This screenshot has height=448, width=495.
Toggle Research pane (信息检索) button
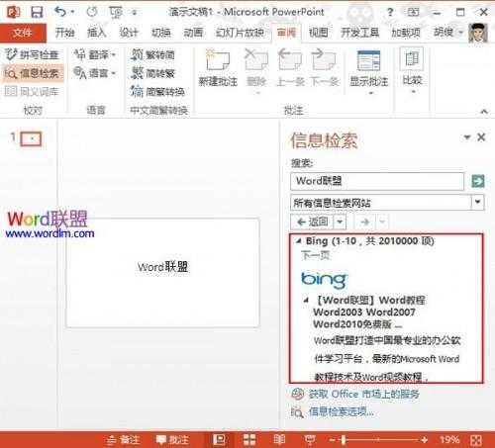click(x=32, y=73)
